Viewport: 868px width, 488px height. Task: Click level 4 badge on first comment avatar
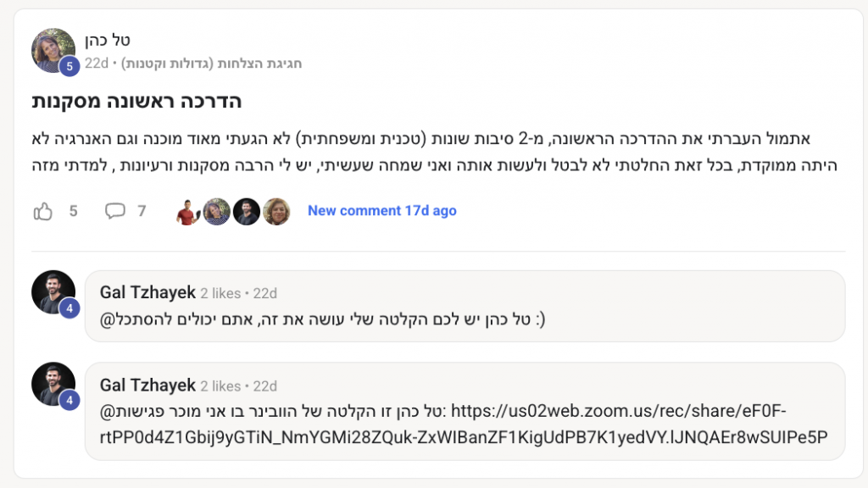point(70,308)
